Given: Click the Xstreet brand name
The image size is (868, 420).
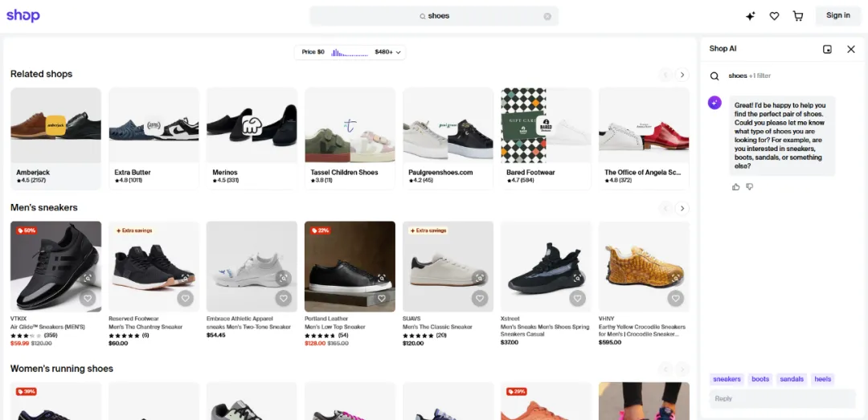Looking at the screenshot, I should coord(510,319).
